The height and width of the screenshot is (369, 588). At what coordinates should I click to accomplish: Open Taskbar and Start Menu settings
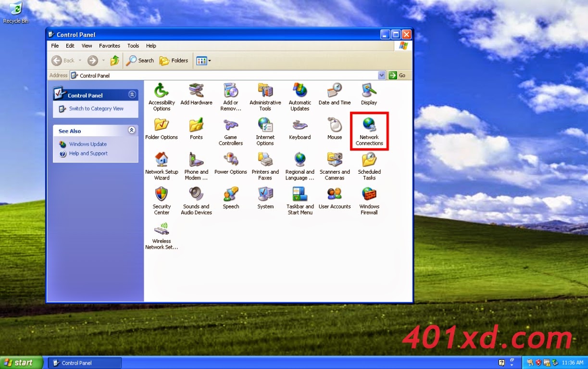300,200
